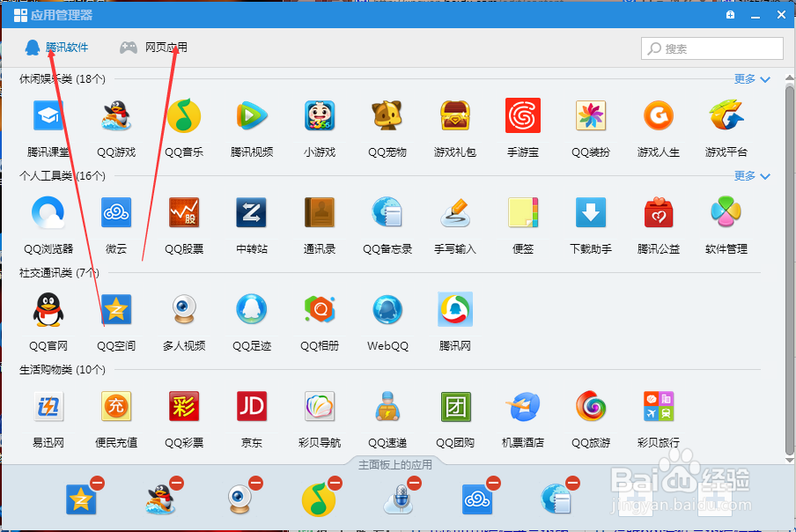Select the QQ浏览器 icon
The image size is (796, 532).
48,212
